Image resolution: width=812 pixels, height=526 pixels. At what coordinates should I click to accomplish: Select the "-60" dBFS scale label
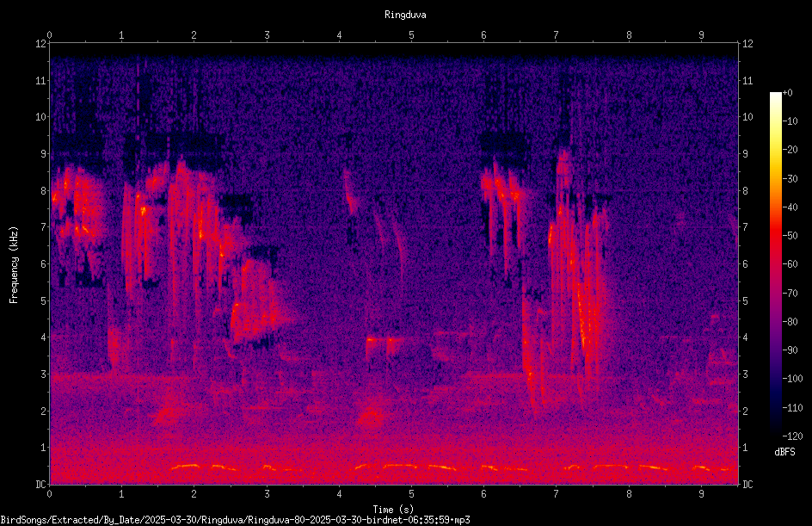pyautogui.click(x=790, y=264)
